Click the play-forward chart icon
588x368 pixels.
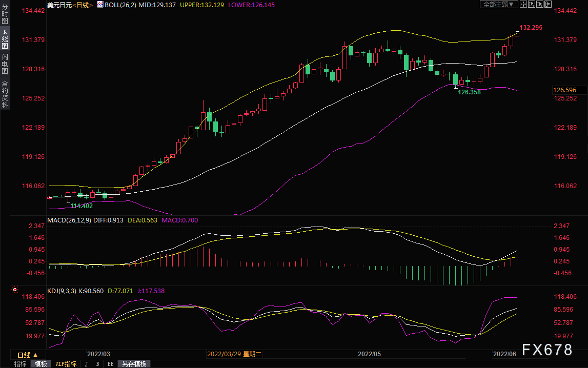(x=540, y=4)
